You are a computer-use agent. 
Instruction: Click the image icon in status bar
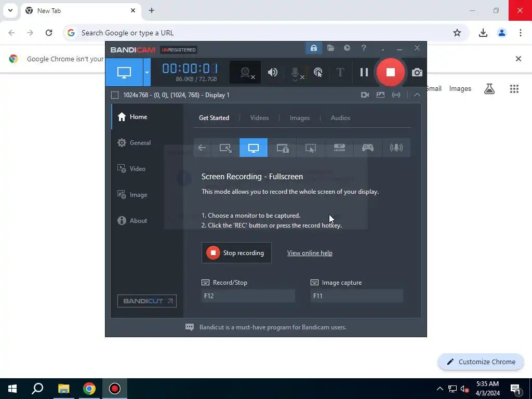[x=380, y=95]
